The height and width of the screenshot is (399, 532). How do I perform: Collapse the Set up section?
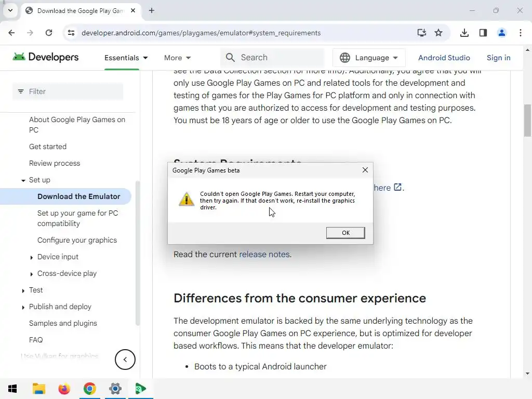pyautogui.click(x=23, y=180)
